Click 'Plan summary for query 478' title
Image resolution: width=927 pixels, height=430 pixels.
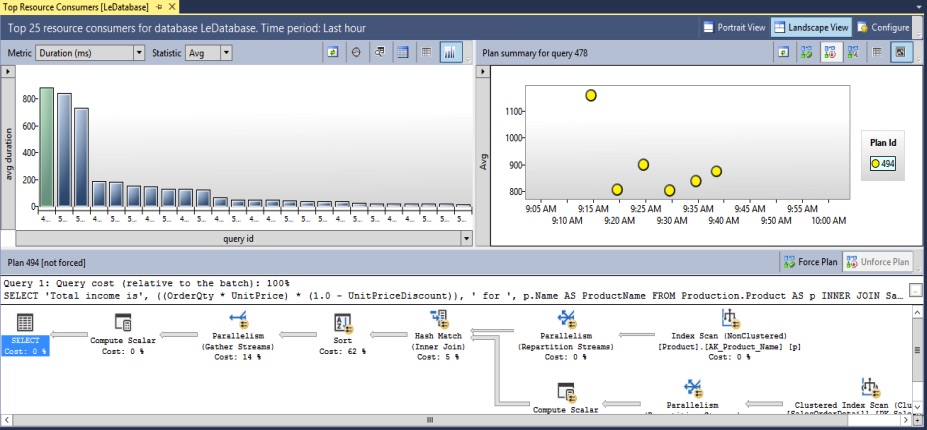(x=534, y=53)
